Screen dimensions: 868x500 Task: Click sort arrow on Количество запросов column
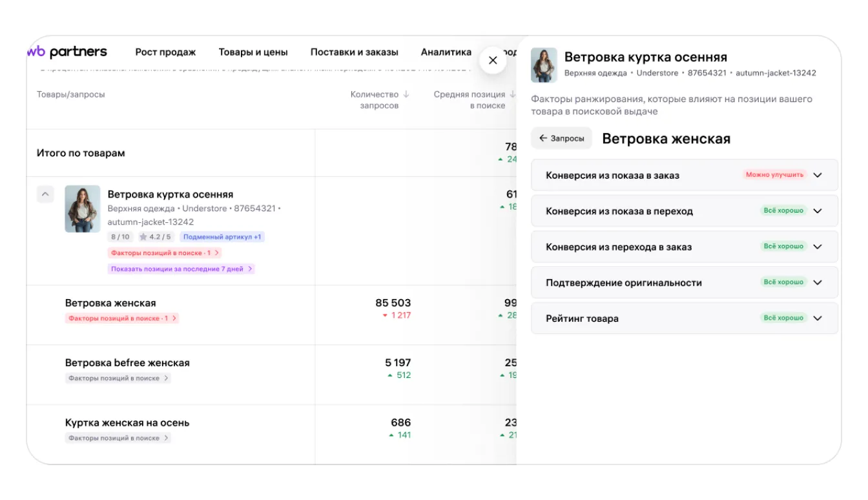(406, 94)
